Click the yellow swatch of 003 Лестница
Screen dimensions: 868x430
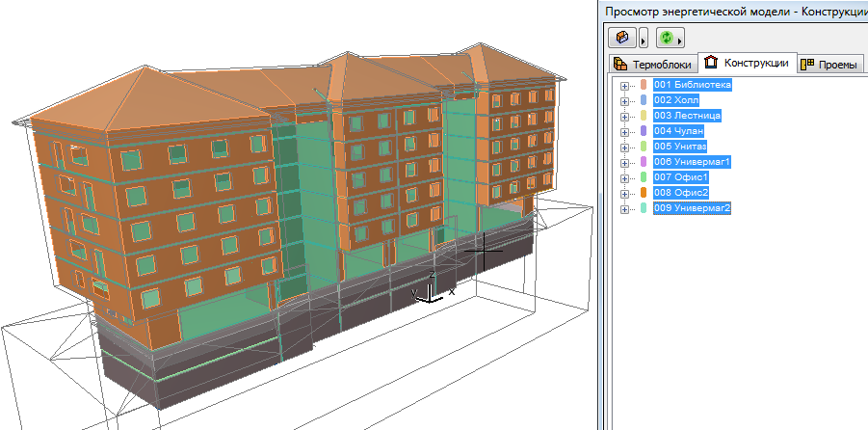tap(644, 116)
